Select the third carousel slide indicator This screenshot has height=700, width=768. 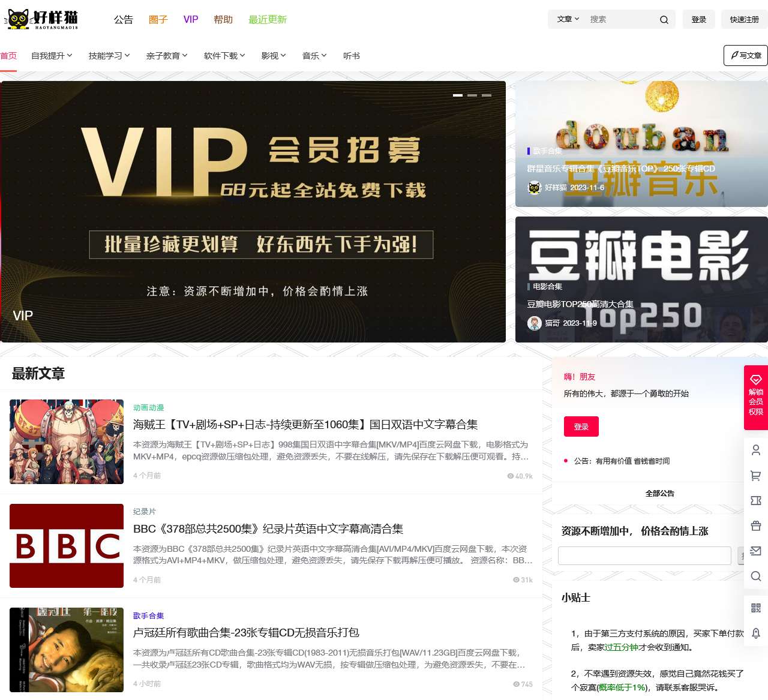(x=487, y=95)
